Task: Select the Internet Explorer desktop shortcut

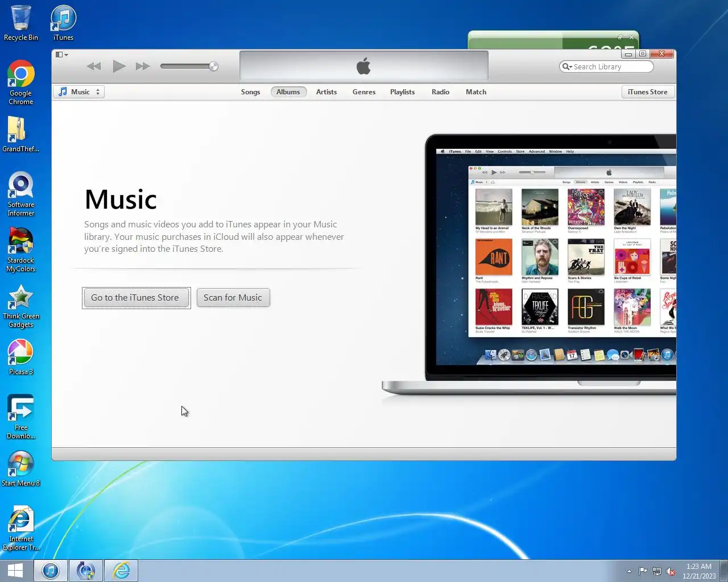Action: [x=21, y=529]
